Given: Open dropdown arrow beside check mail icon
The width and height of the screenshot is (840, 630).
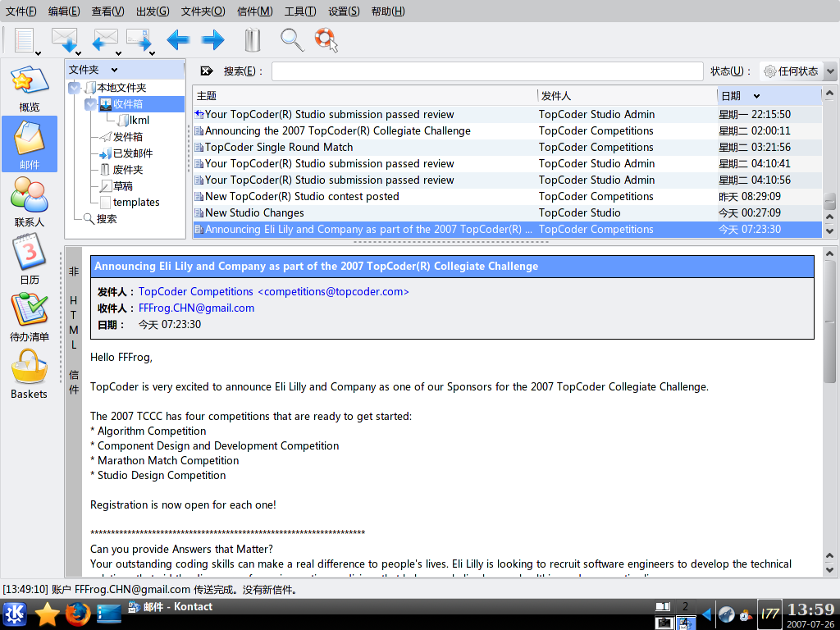Looking at the screenshot, I should [x=78, y=53].
